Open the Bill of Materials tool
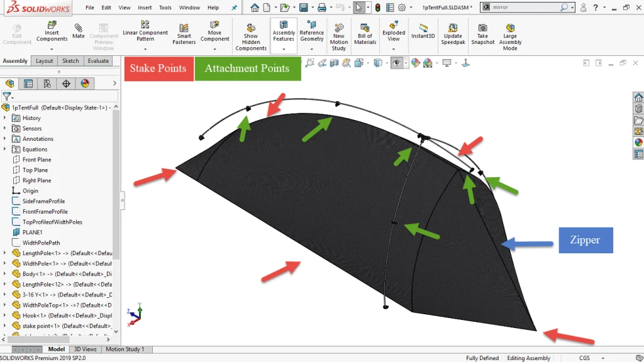Screen dimensions: 644x362 365,33
